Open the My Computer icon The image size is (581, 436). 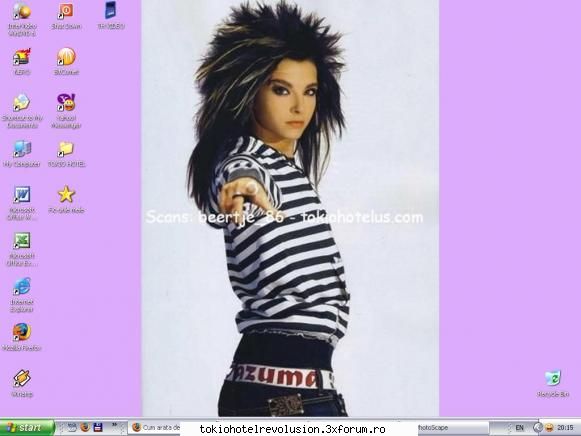pos(21,153)
